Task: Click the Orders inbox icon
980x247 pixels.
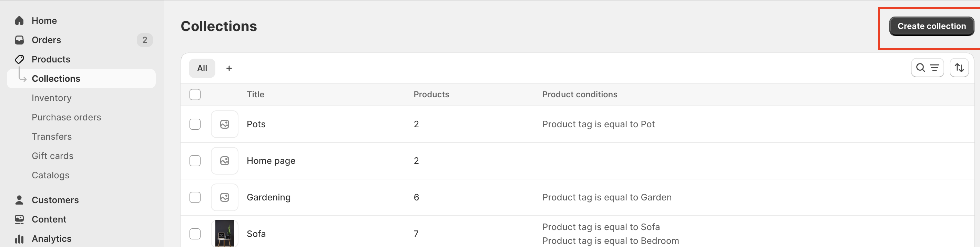Action: 19,40
